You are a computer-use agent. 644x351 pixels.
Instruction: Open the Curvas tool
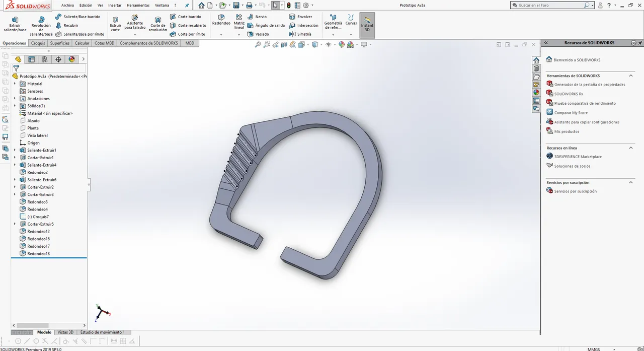point(351,20)
